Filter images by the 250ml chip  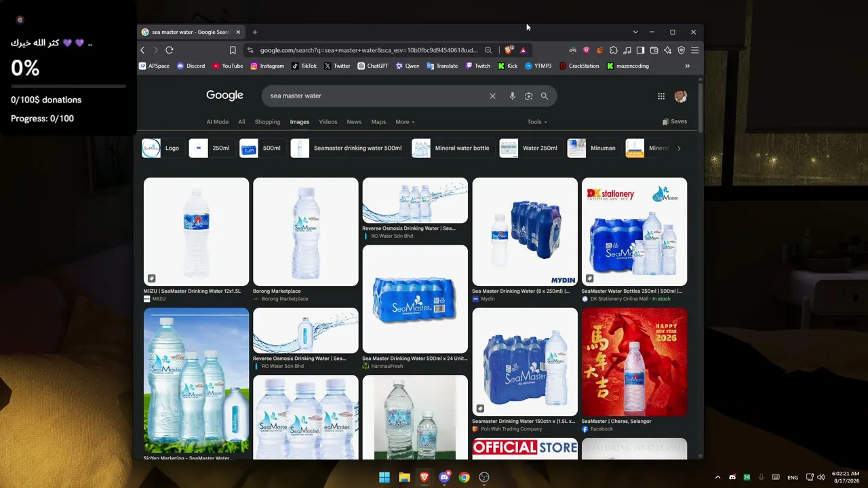pyautogui.click(x=211, y=148)
